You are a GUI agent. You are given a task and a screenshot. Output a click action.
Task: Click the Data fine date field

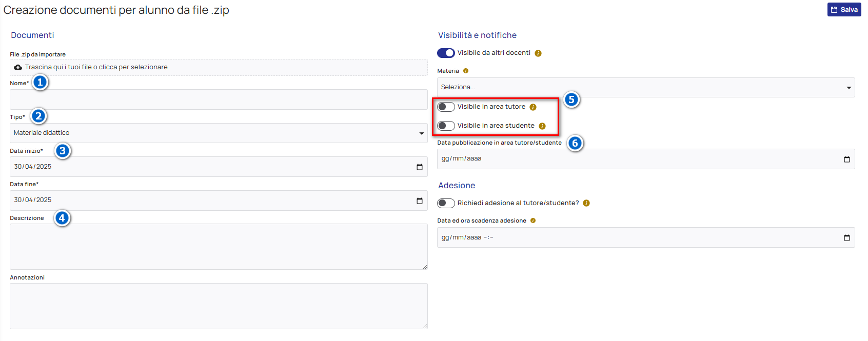(x=219, y=200)
